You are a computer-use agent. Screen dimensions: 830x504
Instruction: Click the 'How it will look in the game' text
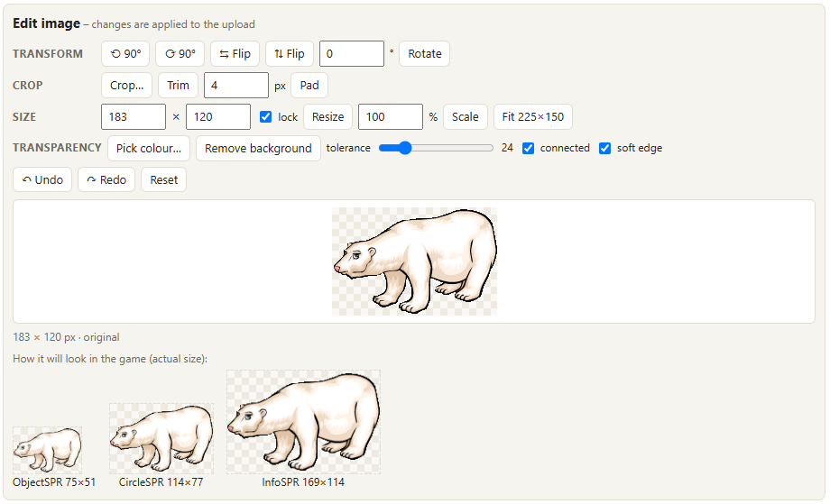pyautogui.click(x=110, y=359)
